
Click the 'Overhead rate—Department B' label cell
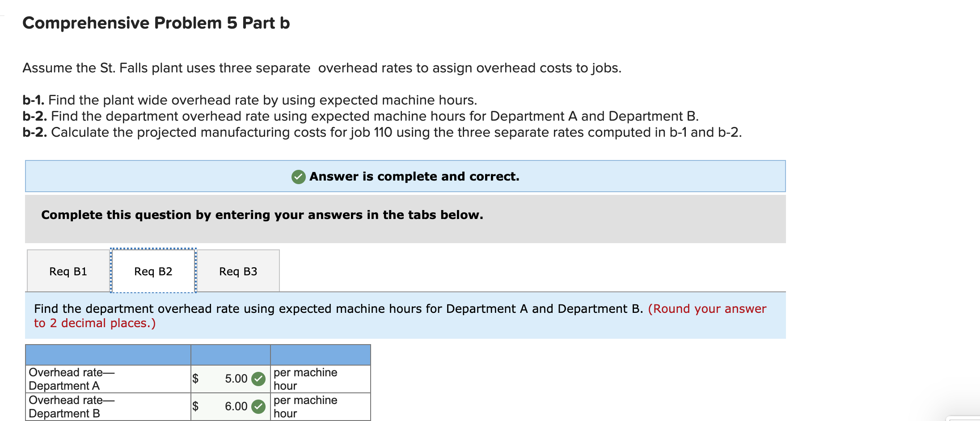72,406
